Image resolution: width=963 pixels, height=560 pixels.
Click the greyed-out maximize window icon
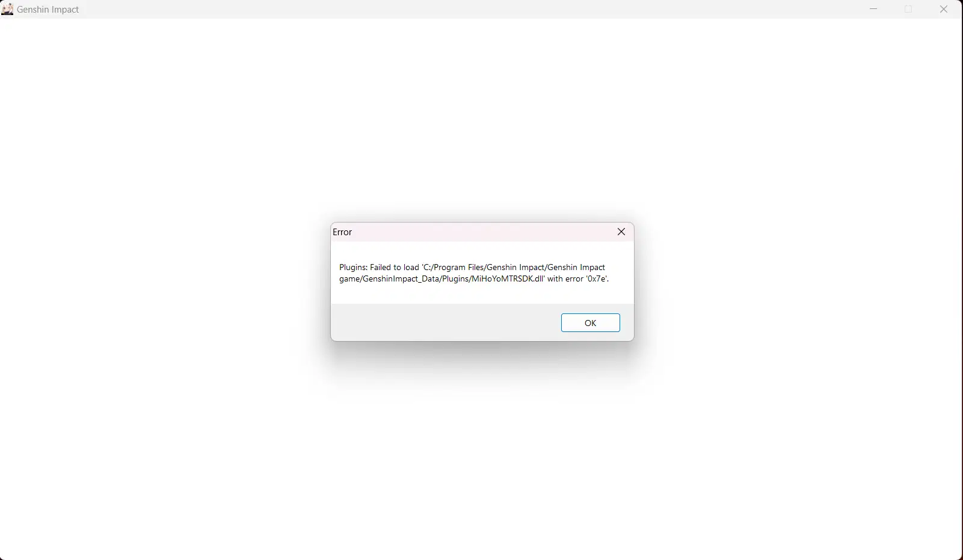tap(909, 9)
